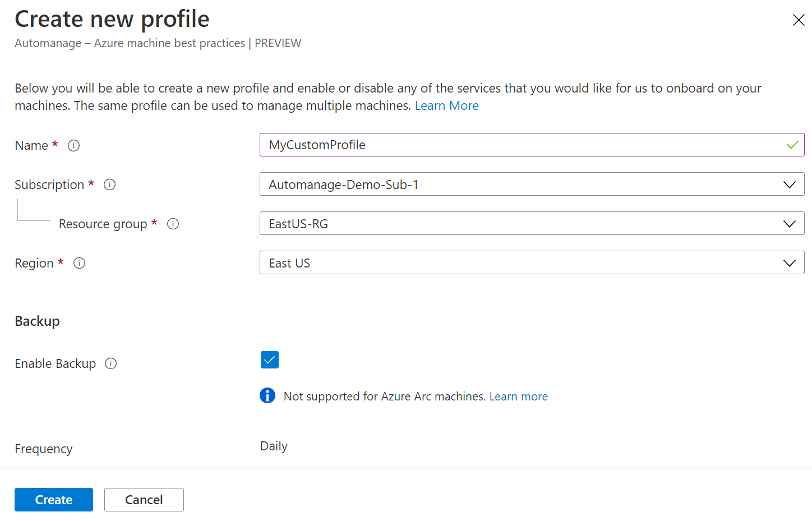
Task: Follow the Azure Arc Learn more link
Action: (x=518, y=396)
